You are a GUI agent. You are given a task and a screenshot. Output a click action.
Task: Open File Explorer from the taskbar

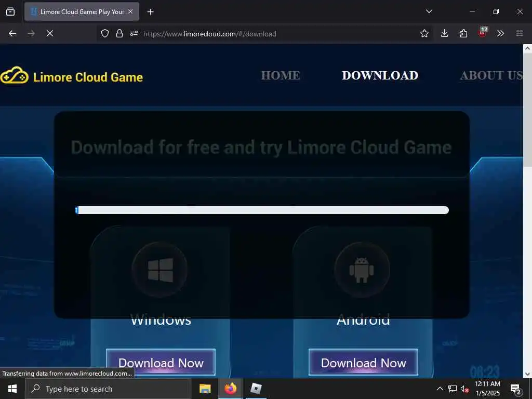[205, 389]
